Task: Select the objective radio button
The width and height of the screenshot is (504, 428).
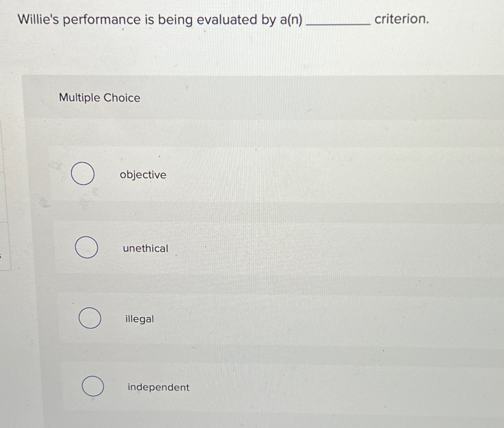Action: tap(82, 174)
